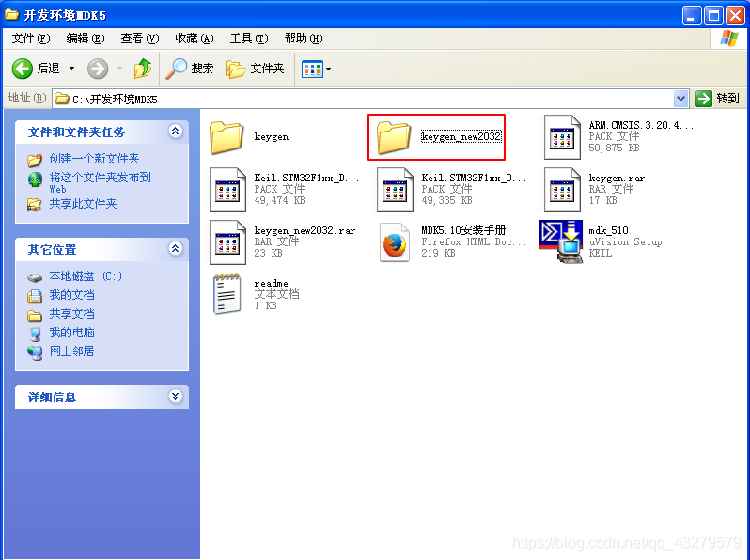Click the window's folder icon in title bar
The width and height of the screenshot is (750, 560).
coord(11,15)
